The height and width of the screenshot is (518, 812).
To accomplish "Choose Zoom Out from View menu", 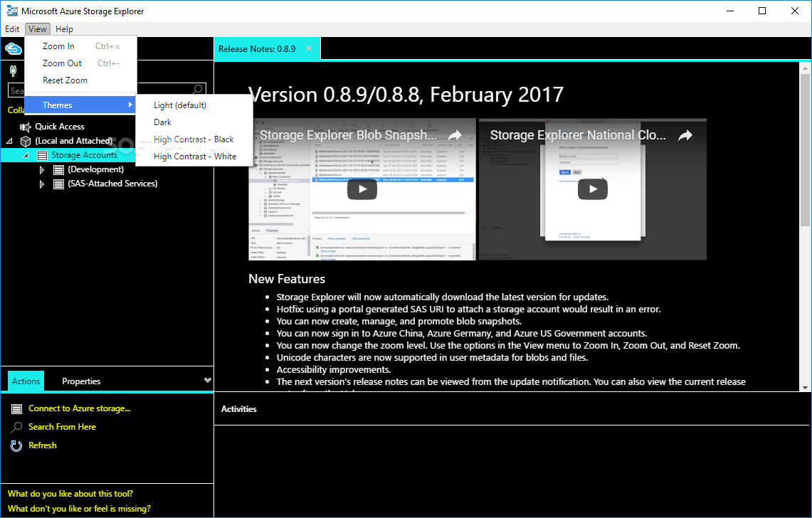I will 81,63.
